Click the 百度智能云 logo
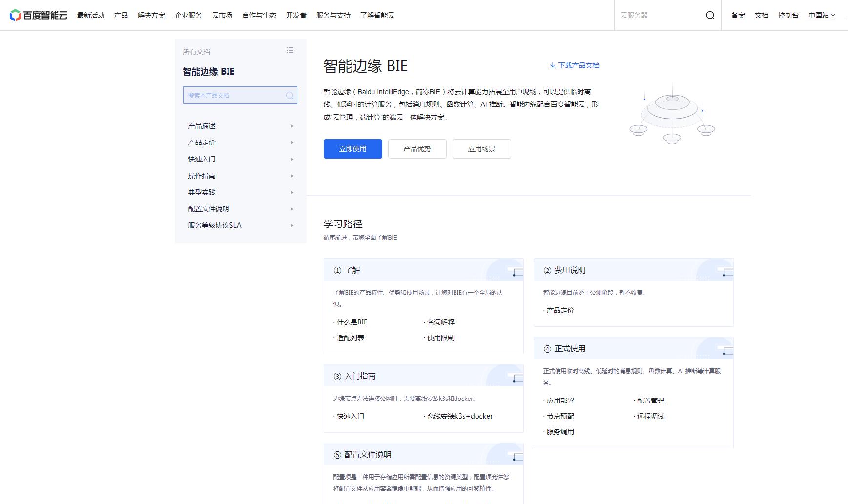Screen dimensions: 848x504 coord(37,15)
